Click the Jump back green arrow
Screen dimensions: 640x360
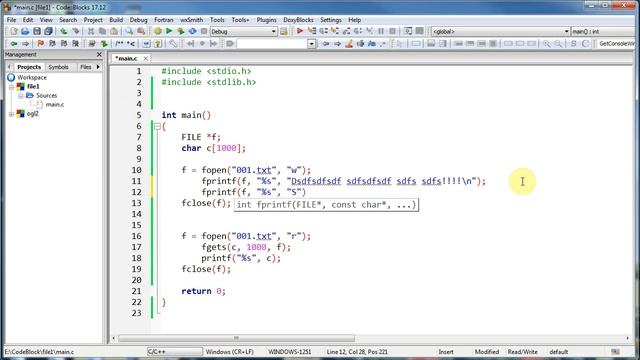pos(14,44)
